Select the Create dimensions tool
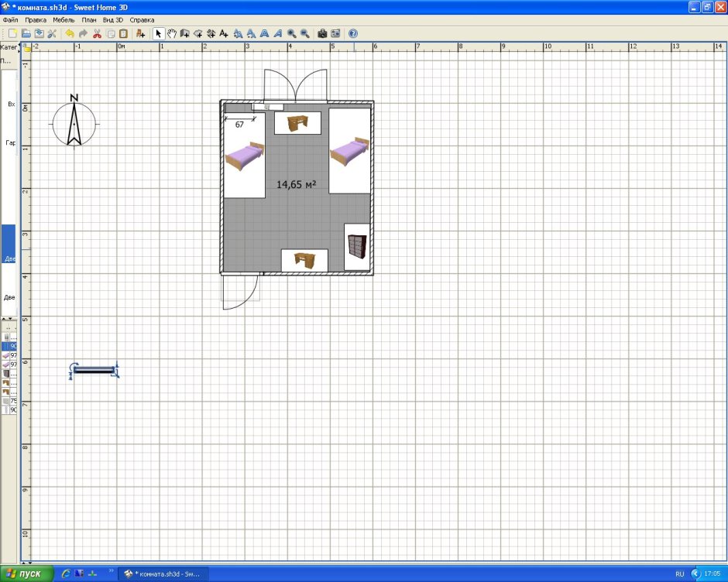 tap(211, 33)
